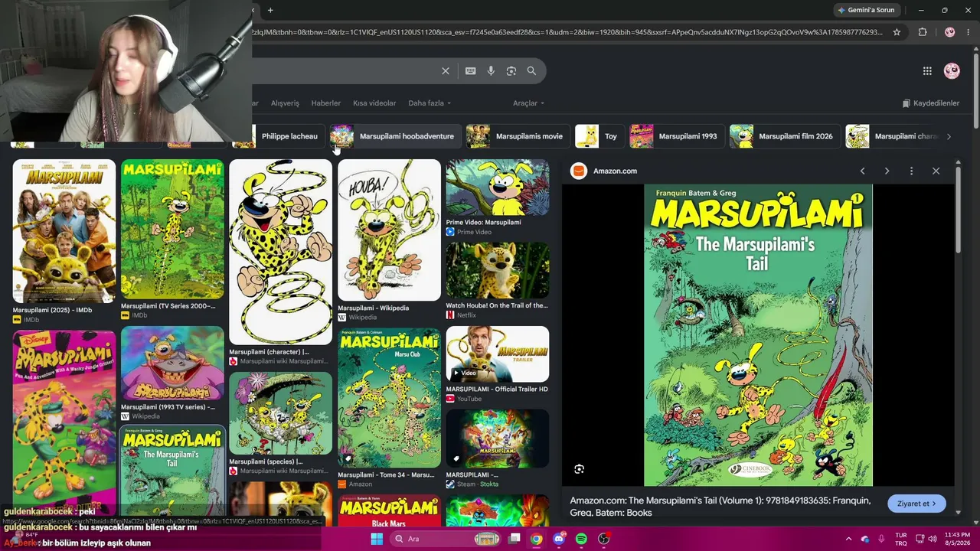
Task: Select the Toy filter chip
Action: pos(599,136)
